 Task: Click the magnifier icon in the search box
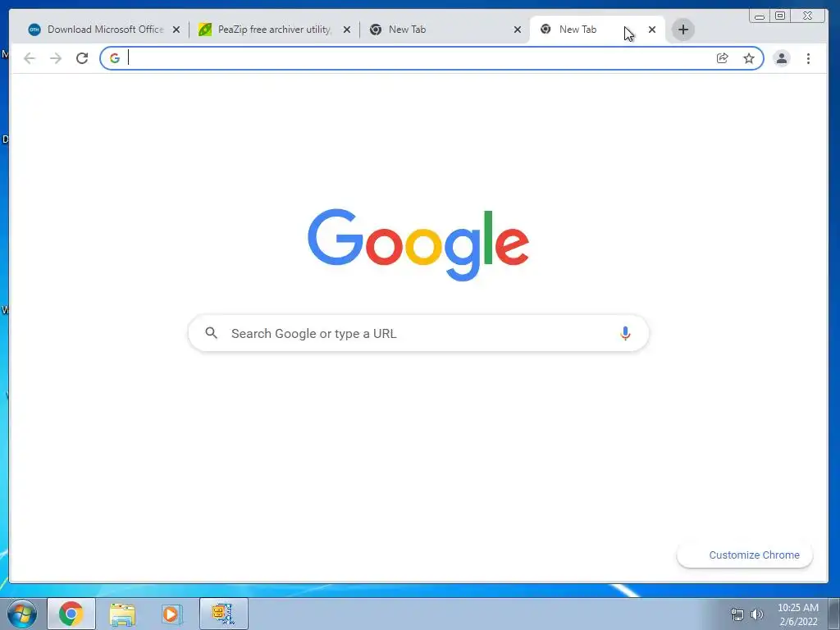(212, 333)
